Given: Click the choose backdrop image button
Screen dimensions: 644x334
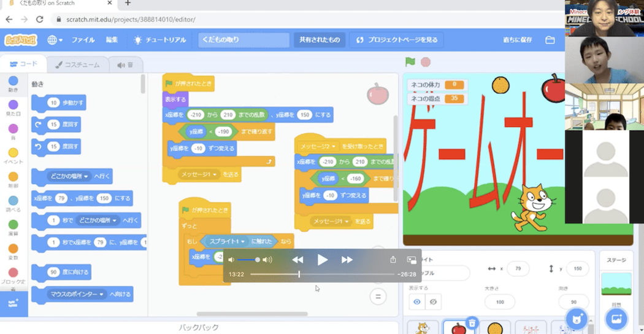Looking at the screenshot, I should (x=616, y=319).
